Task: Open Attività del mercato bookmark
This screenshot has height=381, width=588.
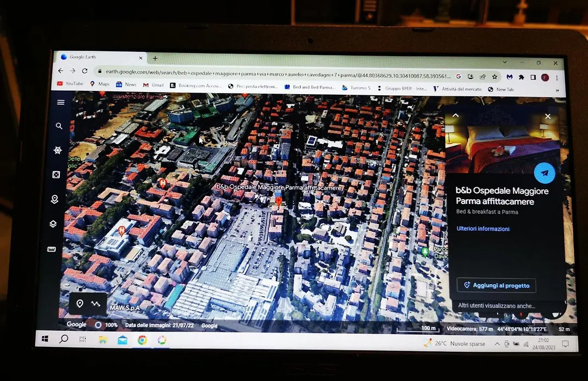Action: pos(457,89)
